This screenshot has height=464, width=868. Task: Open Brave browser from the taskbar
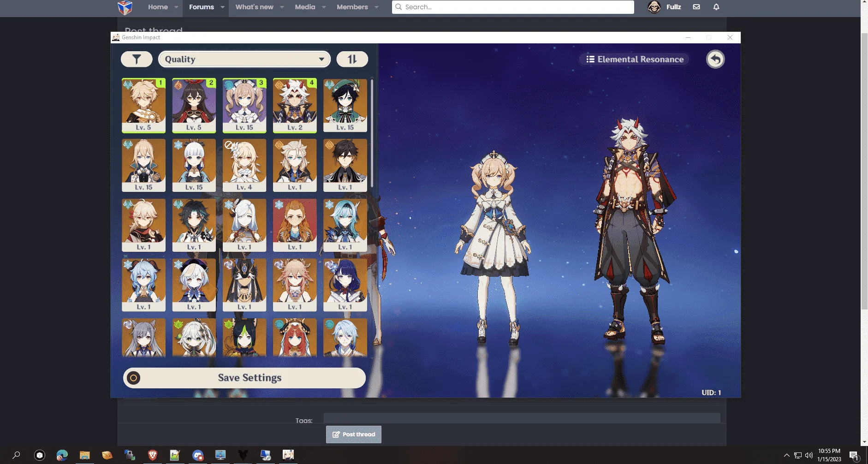click(152, 455)
